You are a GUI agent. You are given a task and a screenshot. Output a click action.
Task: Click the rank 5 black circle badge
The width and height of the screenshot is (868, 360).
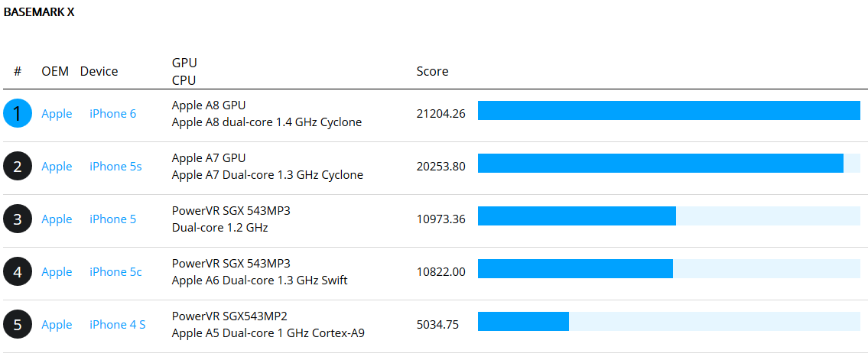pyautogui.click(x=17, y=325)
